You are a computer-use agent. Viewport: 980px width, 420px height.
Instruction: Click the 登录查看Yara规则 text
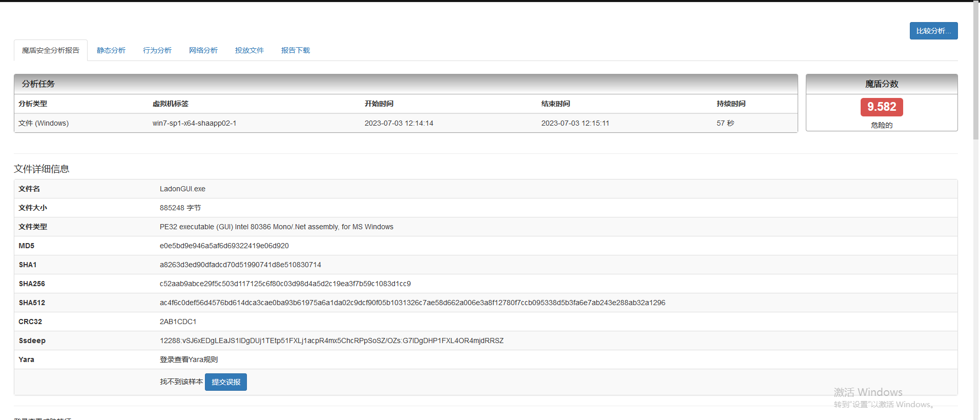(x=189, y=359)
